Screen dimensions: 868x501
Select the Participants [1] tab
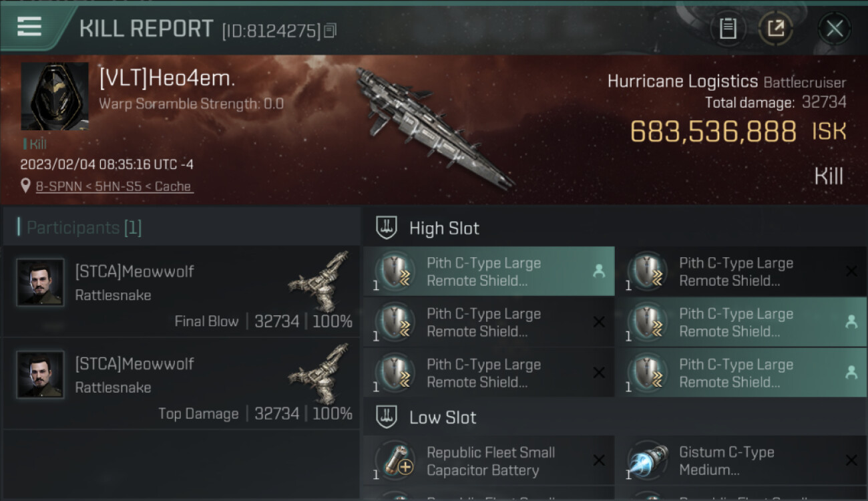(x=84, y=228)
